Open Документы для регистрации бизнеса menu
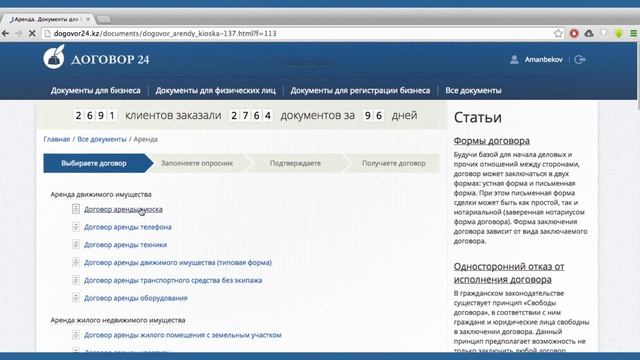 point(360,91)
